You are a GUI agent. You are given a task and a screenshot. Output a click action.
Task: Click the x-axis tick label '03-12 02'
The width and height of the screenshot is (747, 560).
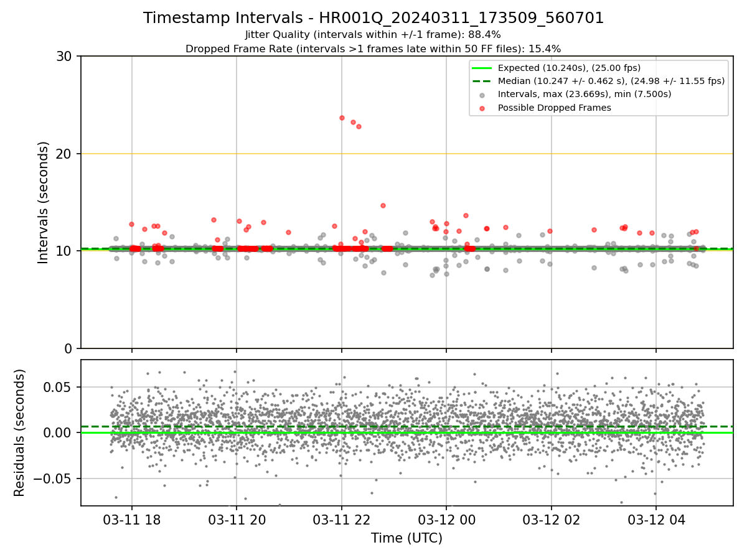pos(551,520)
